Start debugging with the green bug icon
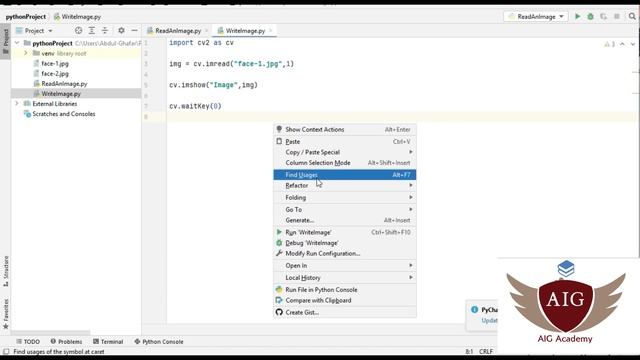640x360 pixels. tap(590, 16)
